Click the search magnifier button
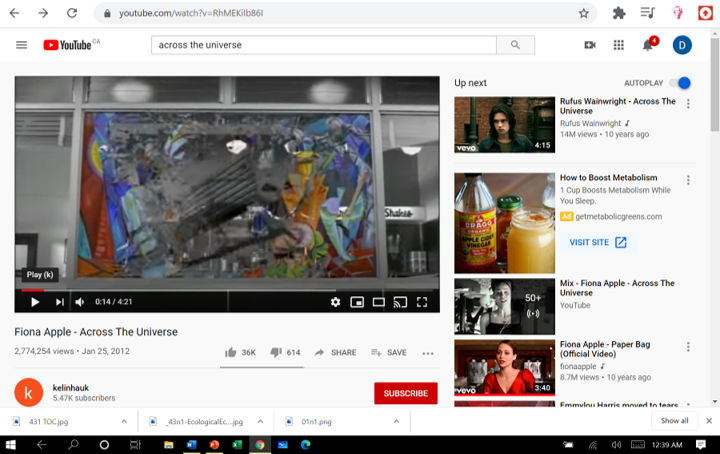Viewport: 720px width, 454px height. click(515, 45)
